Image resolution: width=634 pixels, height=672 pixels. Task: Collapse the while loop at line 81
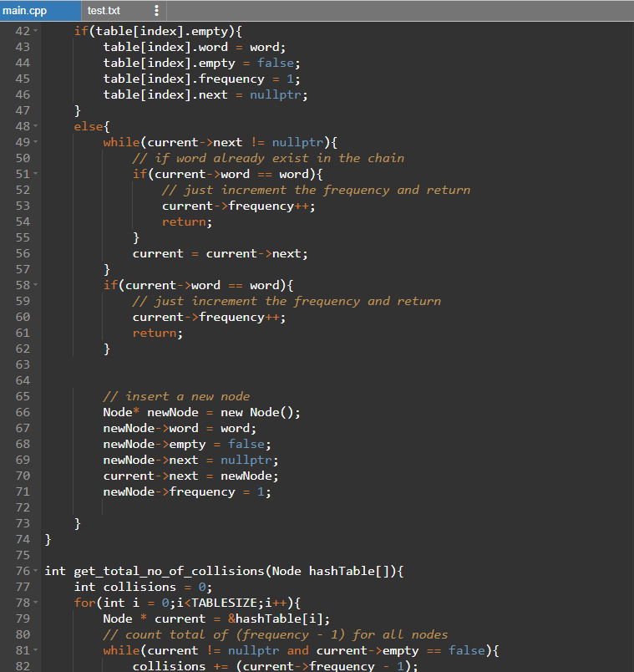pyautogui.click(x=36, y=650)
